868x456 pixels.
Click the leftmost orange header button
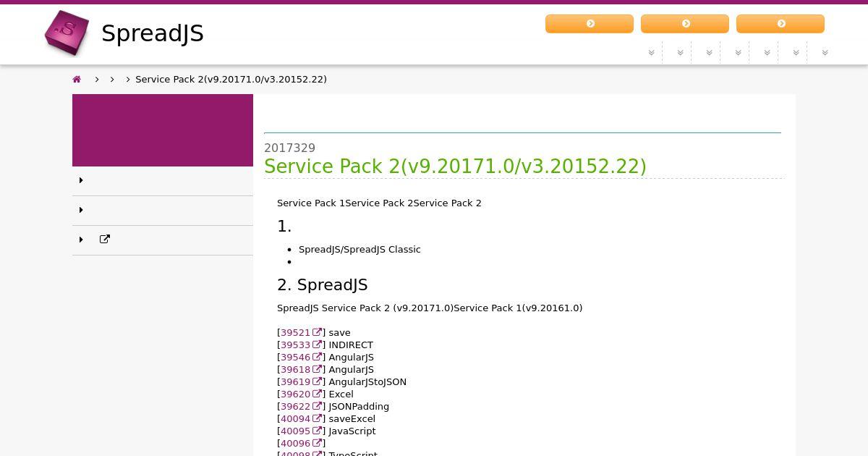click(x=590, y=24)
